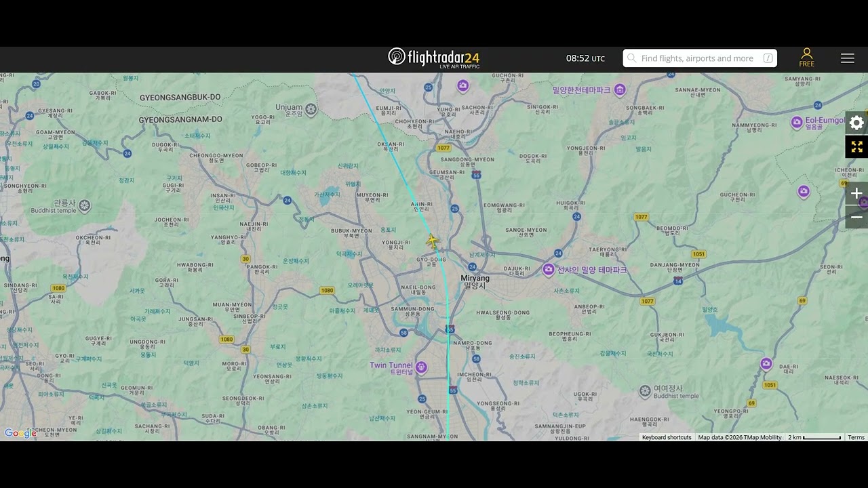Click the 08:52 UTC clock
868x488 pixels.
tap(585, 58)
